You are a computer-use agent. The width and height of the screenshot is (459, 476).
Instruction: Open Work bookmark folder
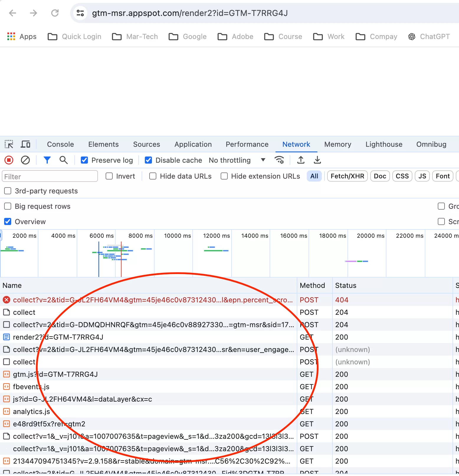pyautogui.click(x=329, y=37)
